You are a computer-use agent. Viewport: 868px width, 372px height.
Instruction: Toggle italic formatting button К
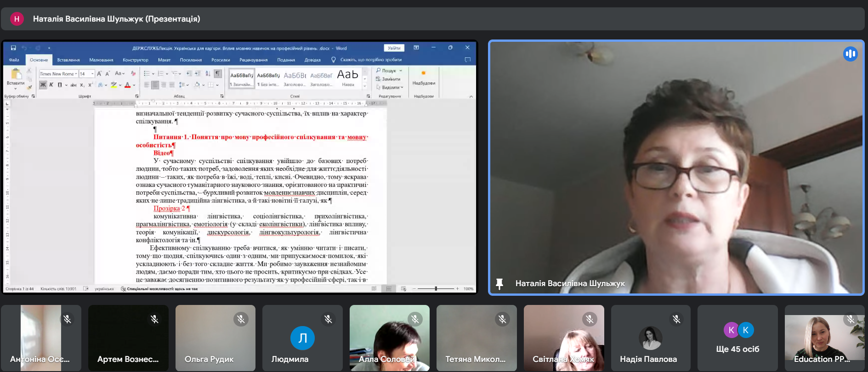pos(51,85)
